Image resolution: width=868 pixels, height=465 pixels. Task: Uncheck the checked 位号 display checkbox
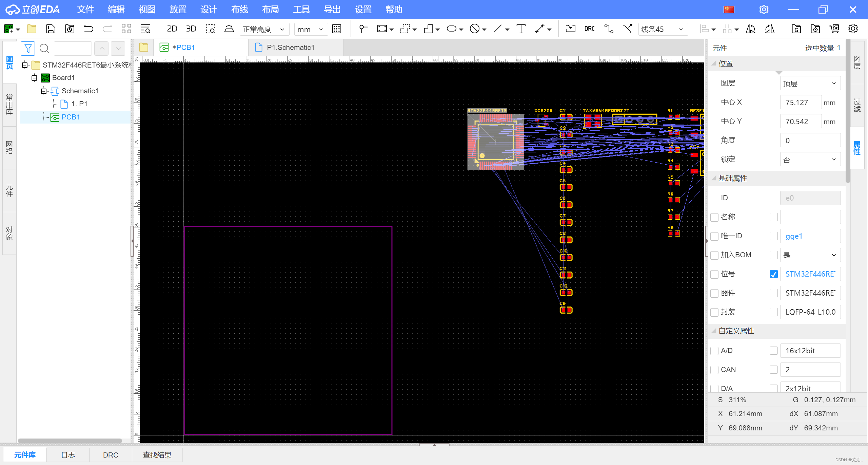[773, 274]
